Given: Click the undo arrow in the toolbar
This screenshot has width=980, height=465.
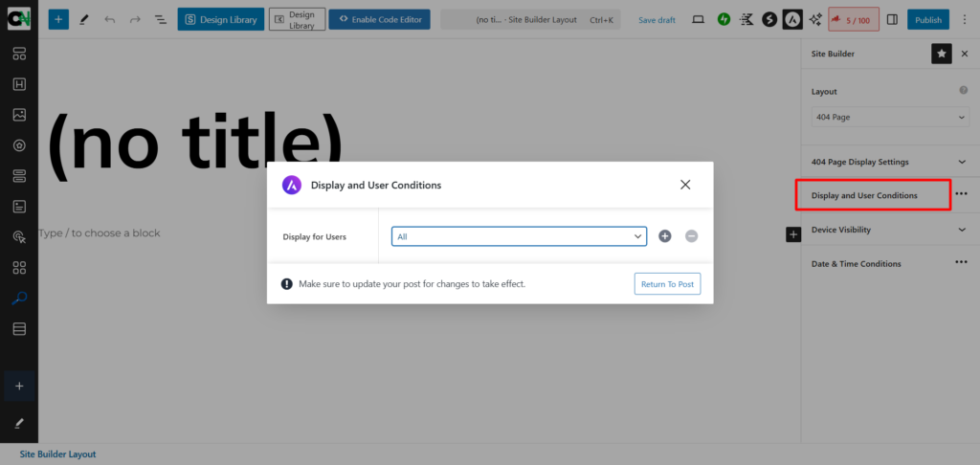Looking at the screenshot, I should 109,19.
